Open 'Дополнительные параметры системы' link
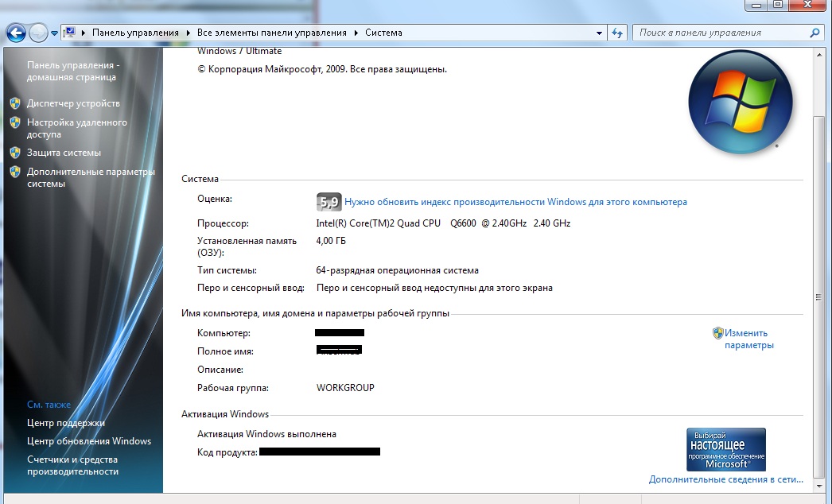832x504 pixels. [x=91, y=178]
